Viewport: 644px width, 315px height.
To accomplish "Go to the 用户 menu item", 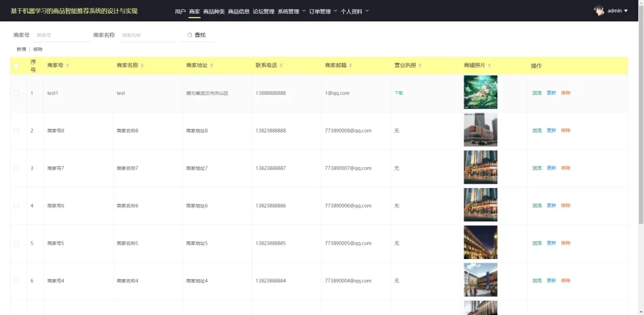I will 180,11.
